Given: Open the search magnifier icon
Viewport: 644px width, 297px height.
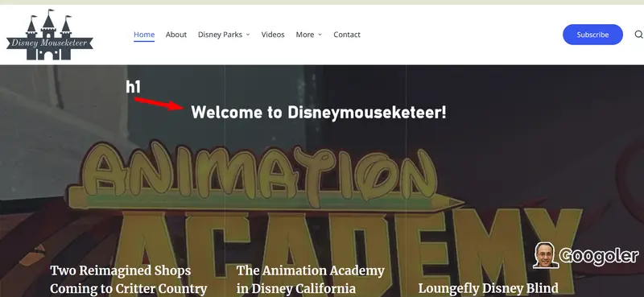Looking at the screenshot, I should click(638, 35).
